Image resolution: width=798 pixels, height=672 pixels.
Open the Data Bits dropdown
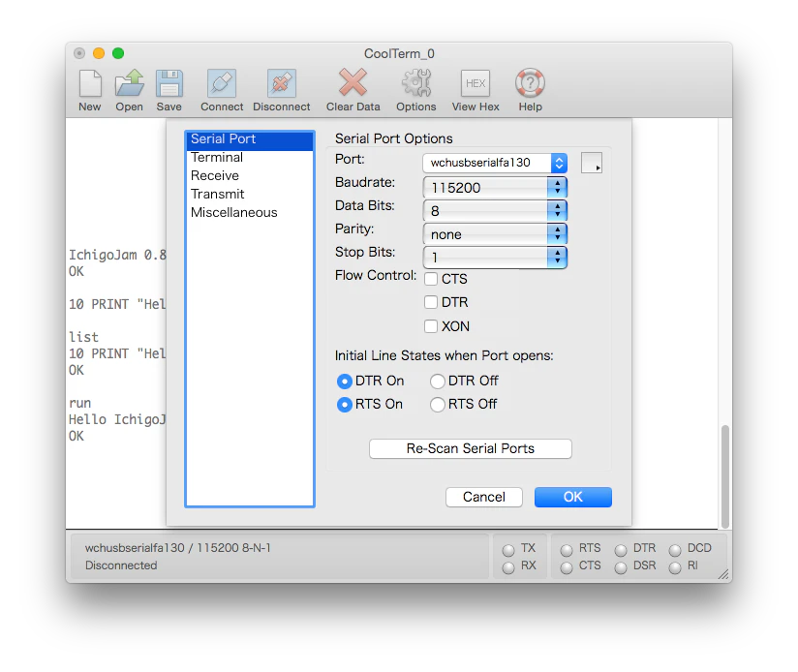pos(495,210)
